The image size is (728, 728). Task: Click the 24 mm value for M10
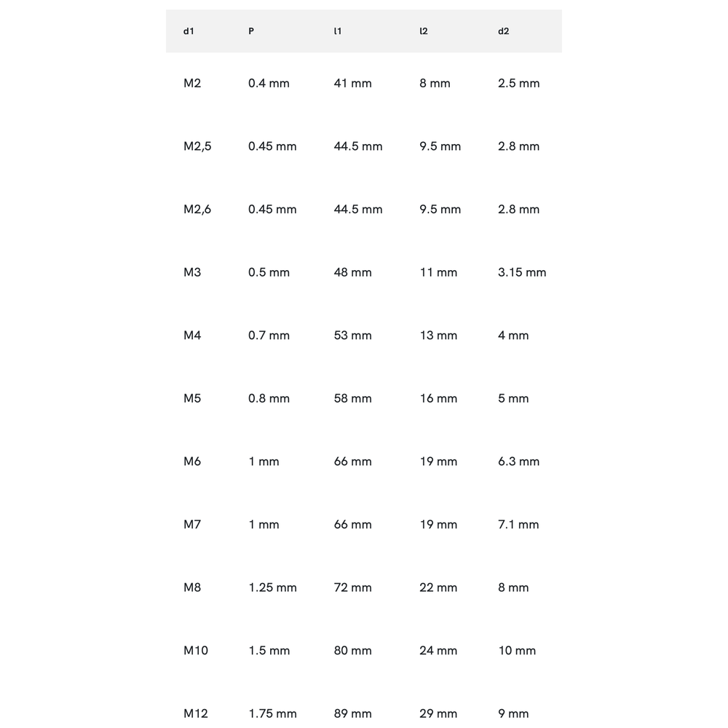pyautogui.click(x=438, y=651)
